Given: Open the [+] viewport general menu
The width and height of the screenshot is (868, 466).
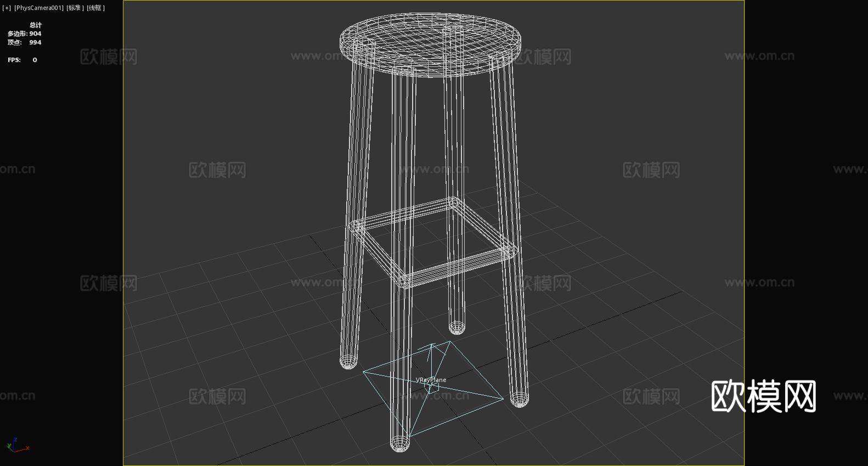Looking at the screenshot, I should pos(7,8).
